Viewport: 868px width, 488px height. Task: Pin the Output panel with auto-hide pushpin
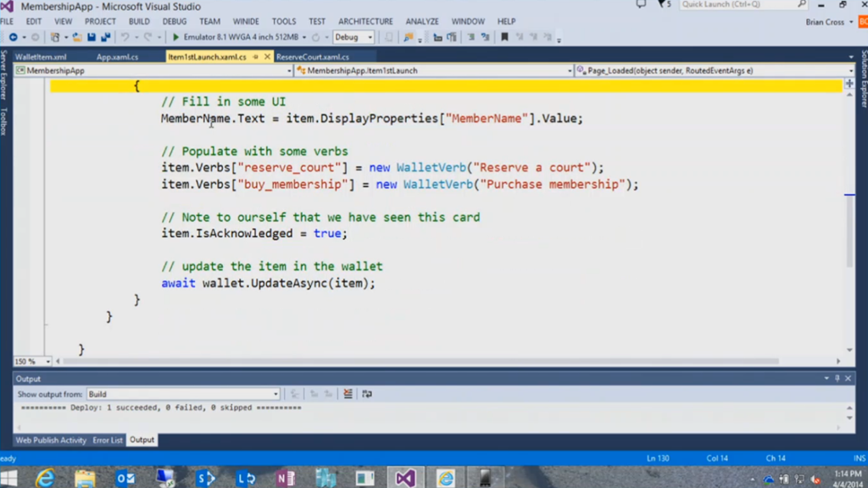(x=837, y=379)
